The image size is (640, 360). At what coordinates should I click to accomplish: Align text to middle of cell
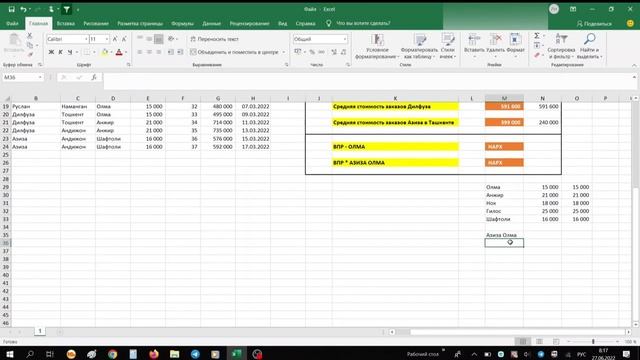pyautogui.click(x=149, y=39)
